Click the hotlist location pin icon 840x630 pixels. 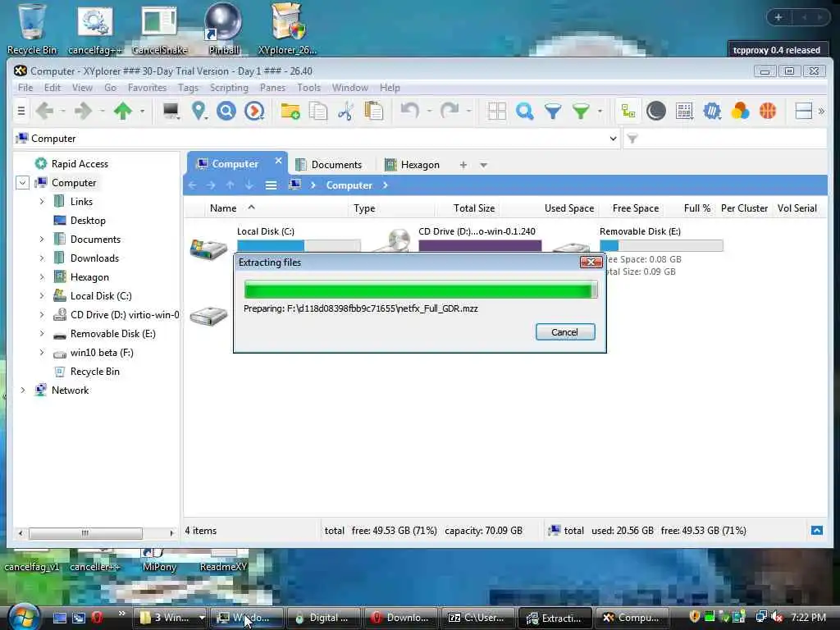(x=199, y=111)
